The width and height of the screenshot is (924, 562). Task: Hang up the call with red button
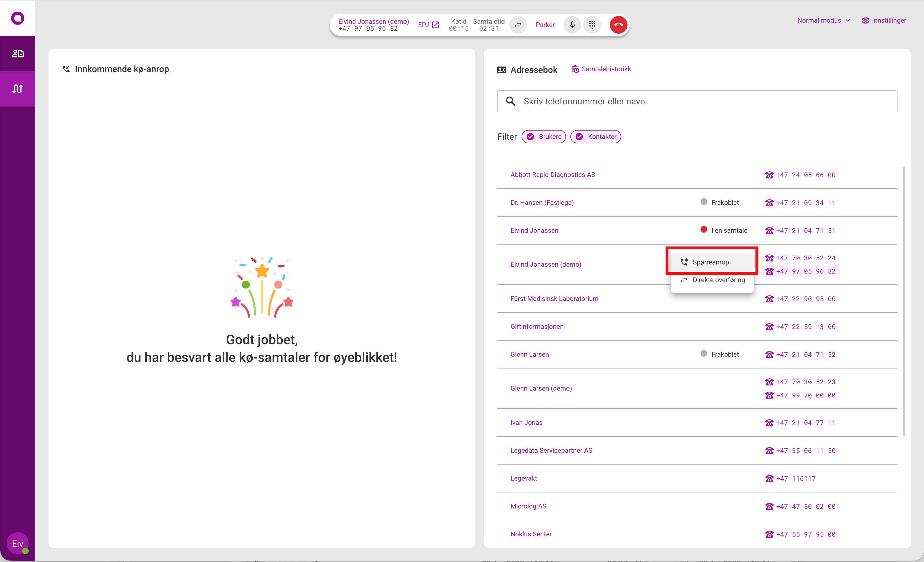(x=618, y=25)
